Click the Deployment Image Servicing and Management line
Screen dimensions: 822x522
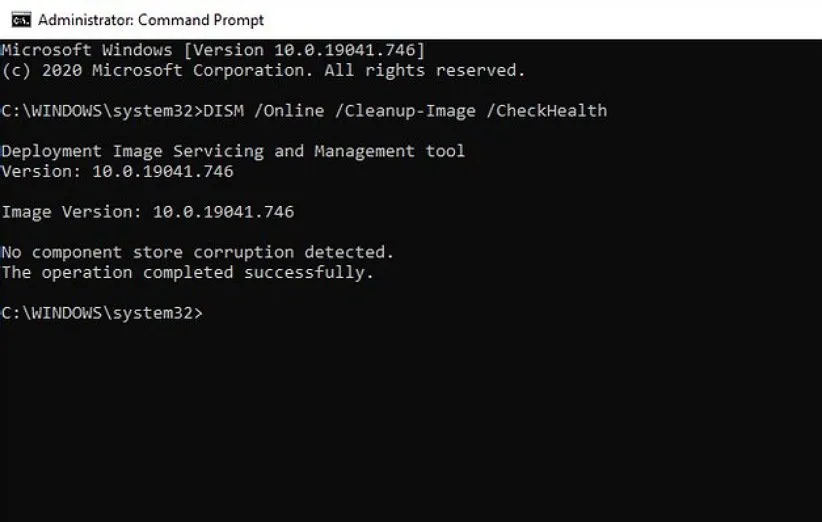[233, 151]
